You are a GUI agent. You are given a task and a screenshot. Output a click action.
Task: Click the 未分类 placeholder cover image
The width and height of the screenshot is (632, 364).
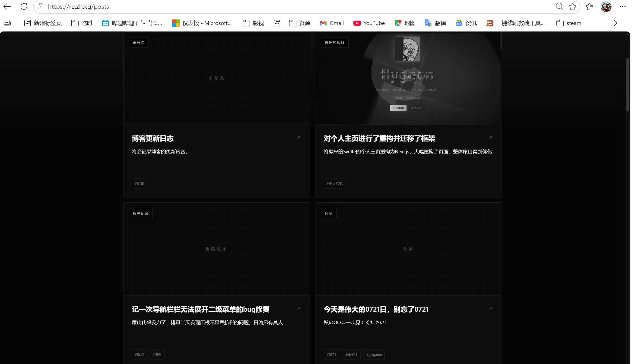pos(217,78)
